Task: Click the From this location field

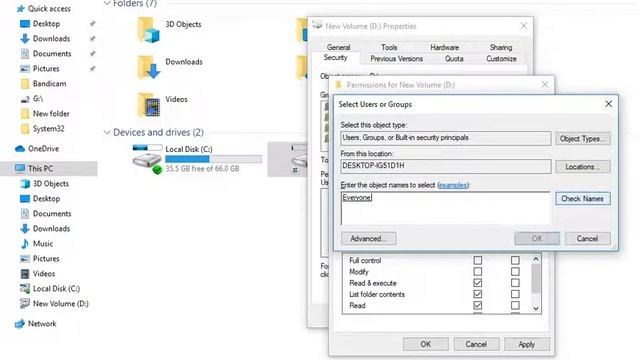Action: tap(446, 166)
